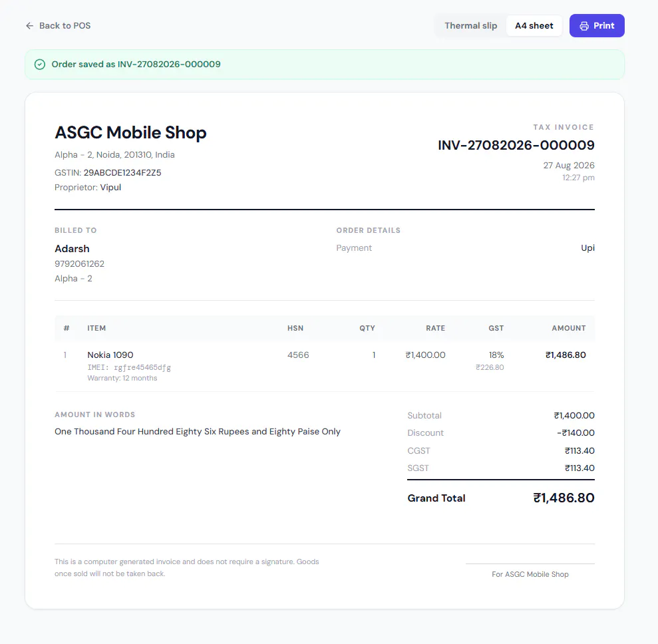Click the 18% GST rate
This screenshot has height=644, width=658.
click(496, 355)
